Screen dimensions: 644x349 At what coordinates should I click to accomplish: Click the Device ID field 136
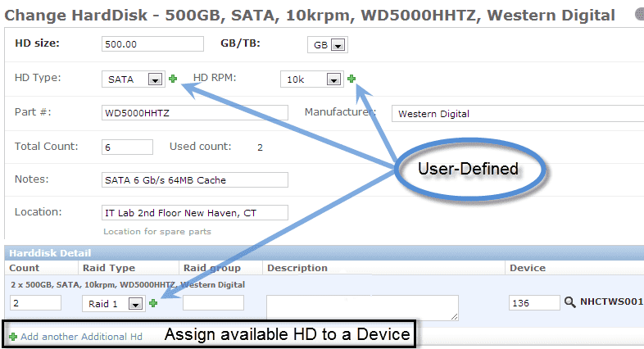coord(534,303)
